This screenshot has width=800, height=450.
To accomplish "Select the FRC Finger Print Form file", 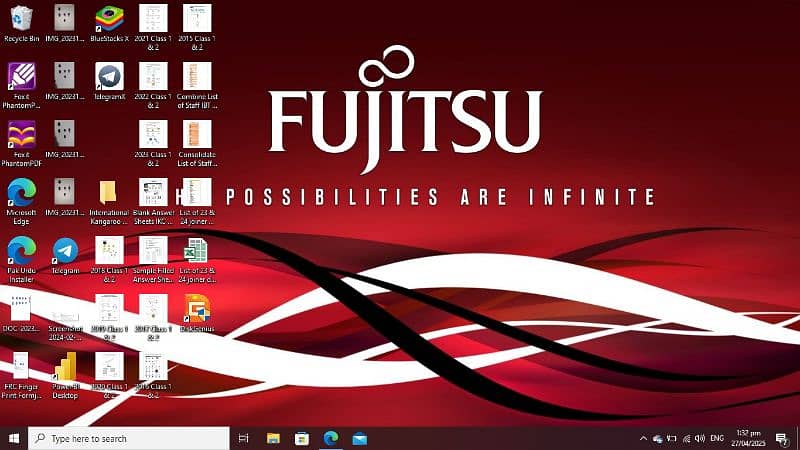I will 21,376.
